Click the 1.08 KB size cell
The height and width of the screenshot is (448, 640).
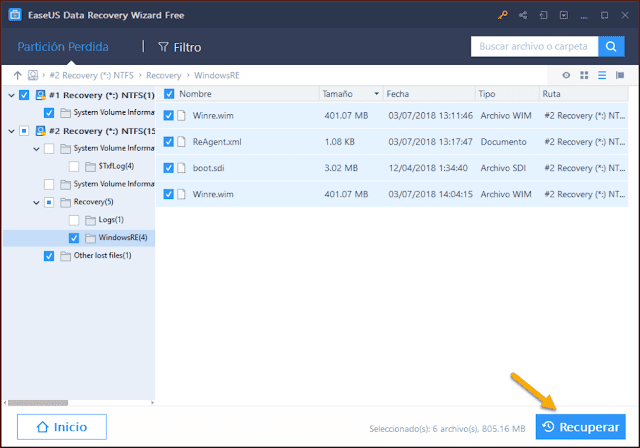point(339,142)
